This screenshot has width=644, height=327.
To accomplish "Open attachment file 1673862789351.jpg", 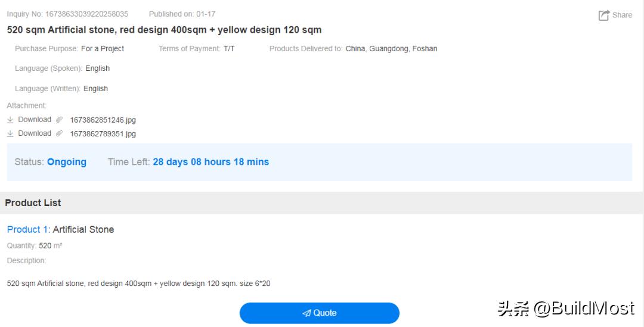I will (103, 134).
